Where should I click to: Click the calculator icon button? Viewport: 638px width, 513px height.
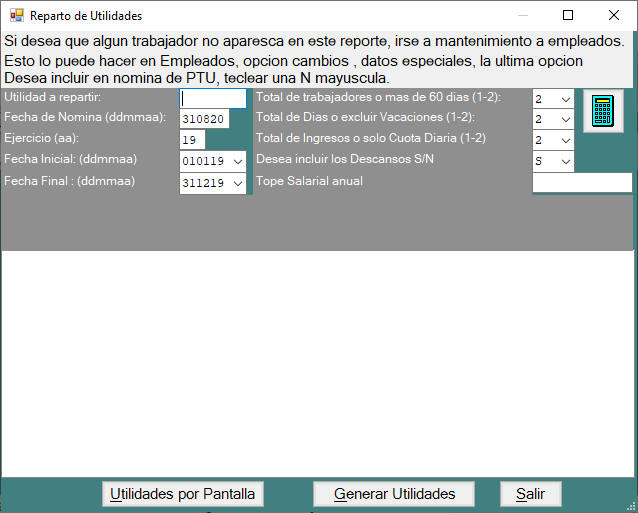[x=602, y=110]
